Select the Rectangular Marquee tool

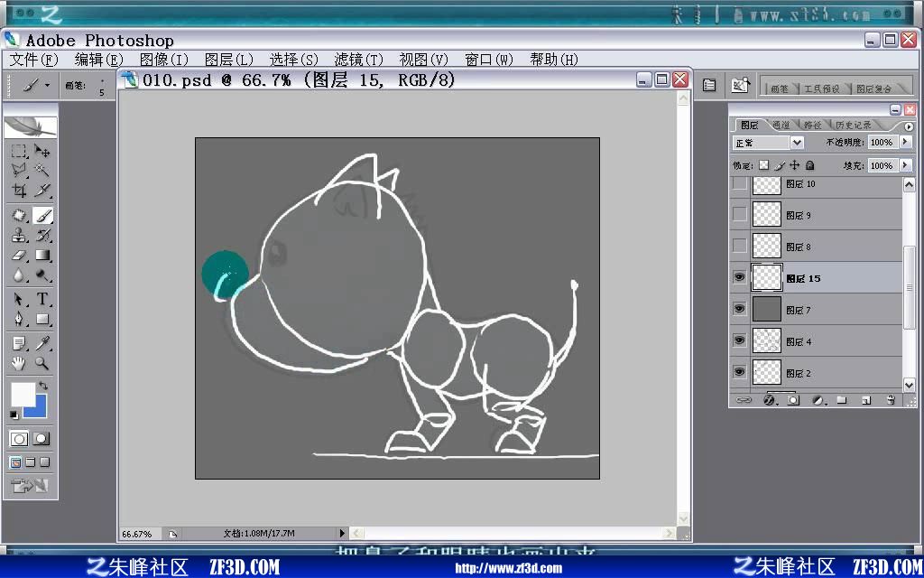tap(19, 151)
